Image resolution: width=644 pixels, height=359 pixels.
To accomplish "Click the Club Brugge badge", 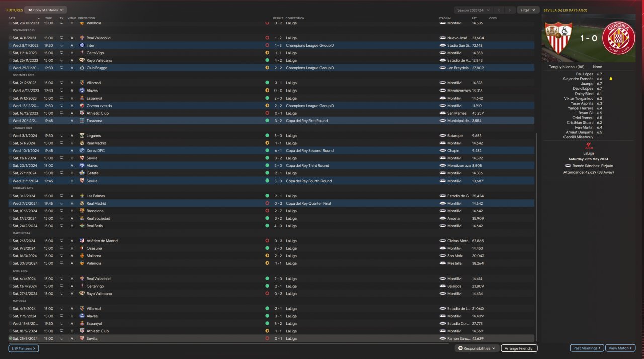I will 82,68.
